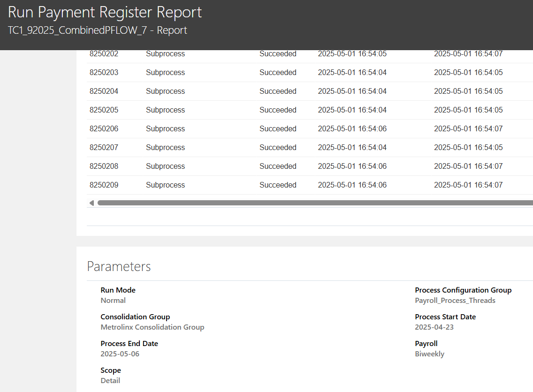Click the TC1_92025_CombinedPFLOW_7 - Report subtitle
Viewport: 533px width, 392px height.
pos(97,30)
